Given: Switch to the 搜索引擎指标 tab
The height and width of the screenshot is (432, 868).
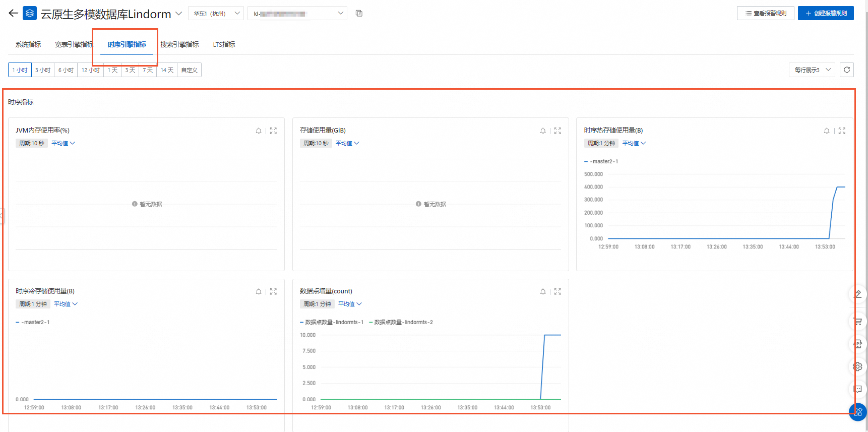Looking at the screenshot, I should click(179, 44).
